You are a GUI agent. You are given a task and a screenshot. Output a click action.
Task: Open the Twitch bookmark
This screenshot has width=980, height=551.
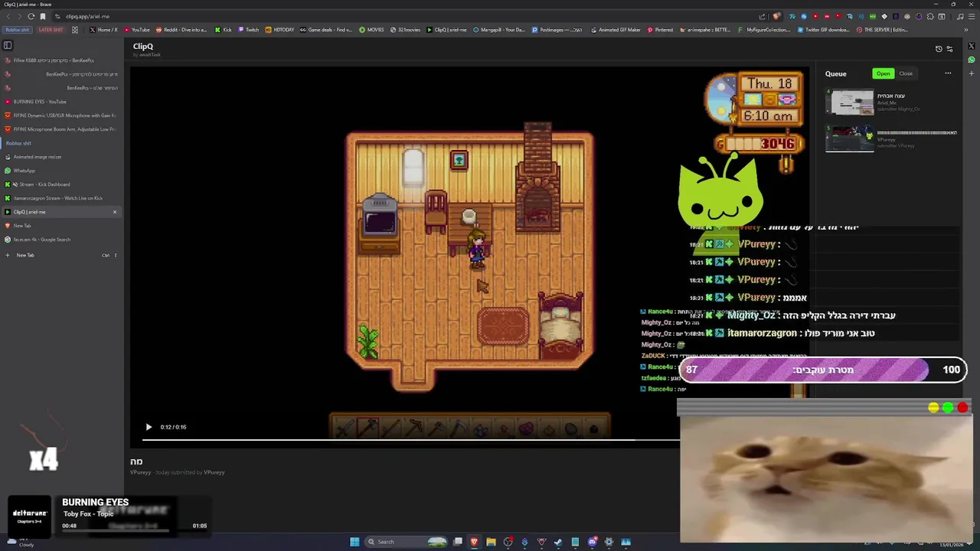[x=248, y=30]
